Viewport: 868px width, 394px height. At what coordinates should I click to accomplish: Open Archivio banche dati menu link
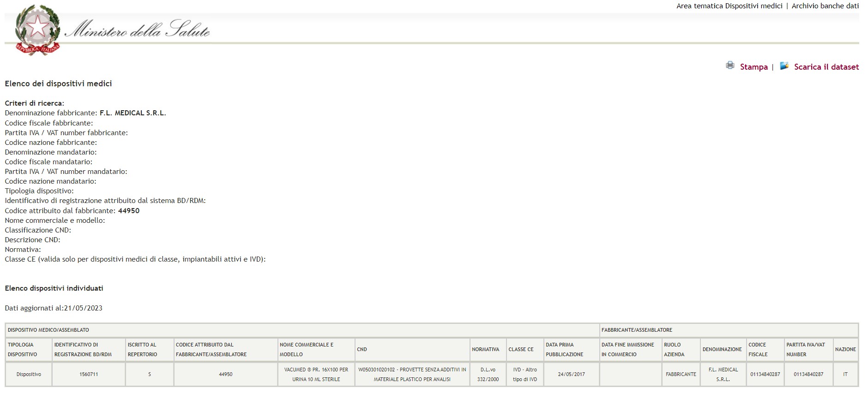point(825,6)
